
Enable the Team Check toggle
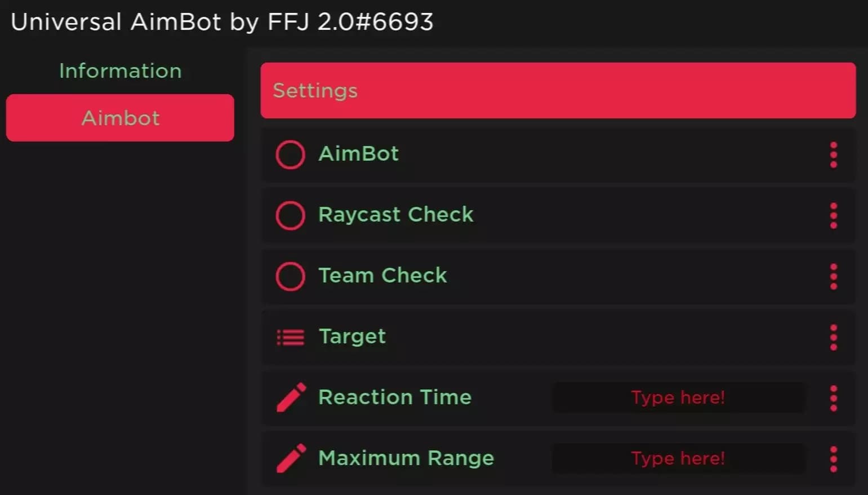click(290, 276)
